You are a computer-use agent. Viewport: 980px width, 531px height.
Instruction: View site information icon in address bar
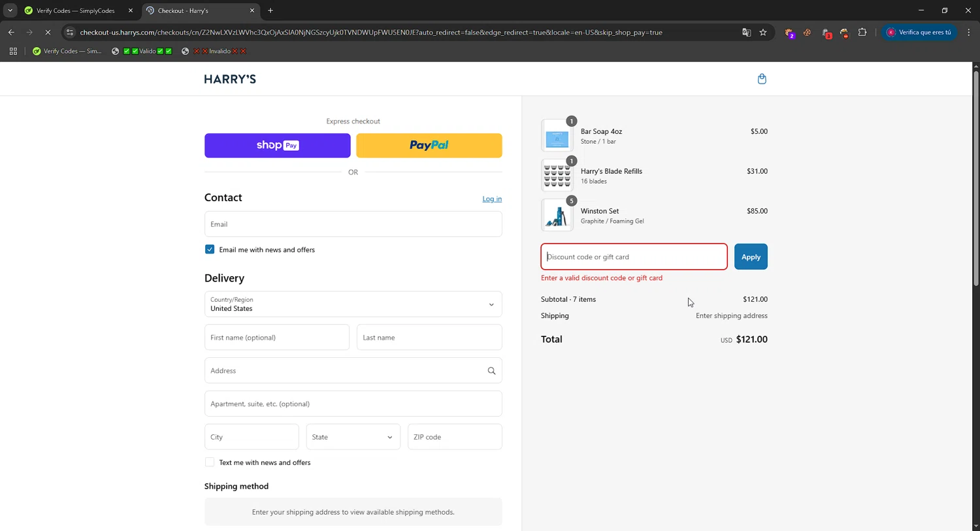70,32
